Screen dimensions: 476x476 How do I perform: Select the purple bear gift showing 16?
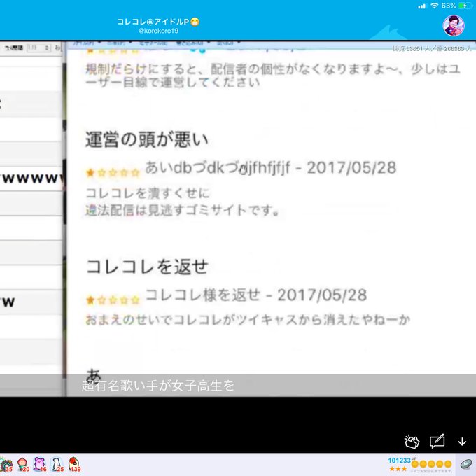tap(40, 465)
